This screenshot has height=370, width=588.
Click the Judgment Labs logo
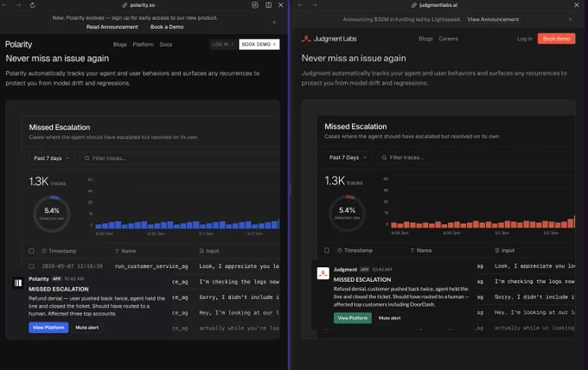(329, 39)
